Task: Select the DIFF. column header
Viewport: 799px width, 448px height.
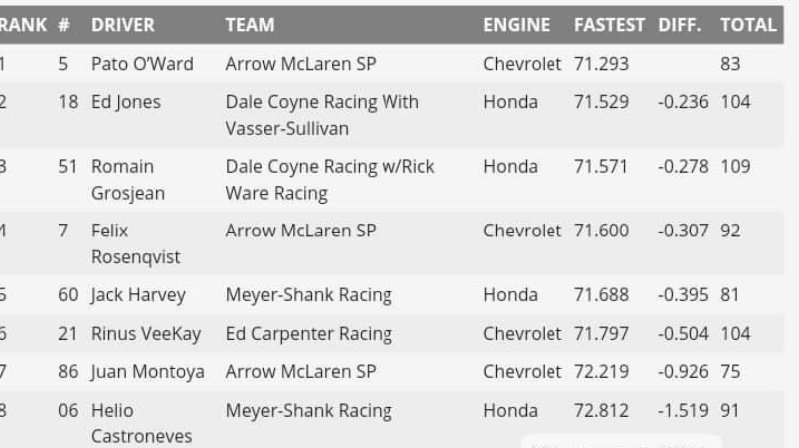Action: click(x=680, y=25)
